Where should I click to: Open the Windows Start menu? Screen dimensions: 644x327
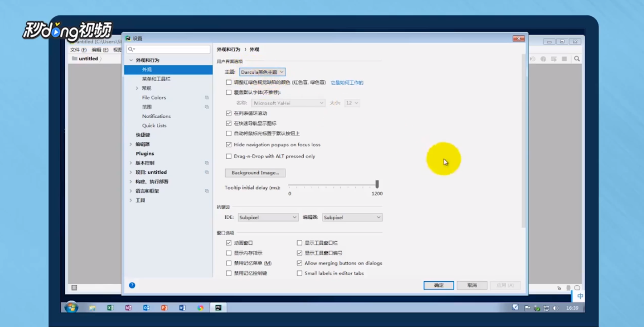click(x=71, y=308)
